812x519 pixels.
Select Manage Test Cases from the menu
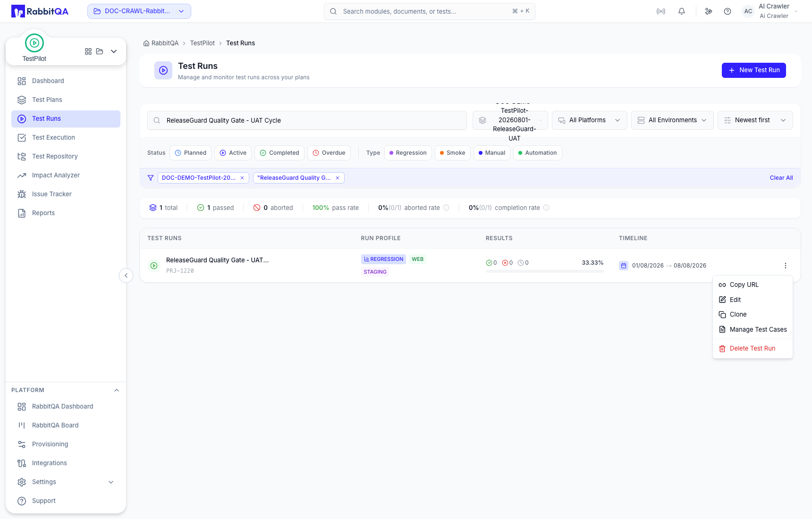point(753,330)
